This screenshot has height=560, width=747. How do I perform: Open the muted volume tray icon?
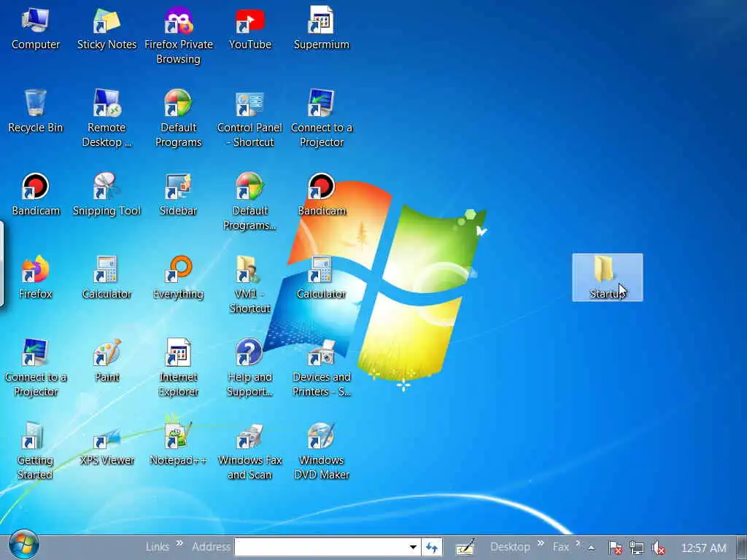(x=658, y=548)
